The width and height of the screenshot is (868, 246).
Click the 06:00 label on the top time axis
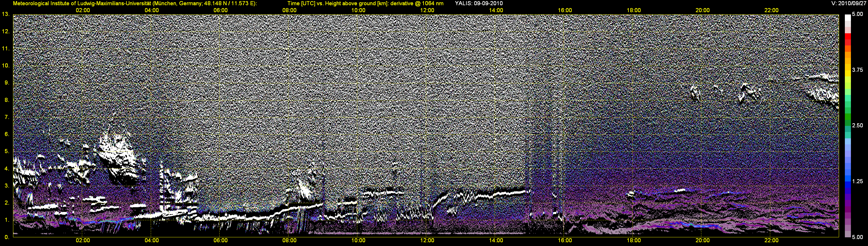(220, 10)
